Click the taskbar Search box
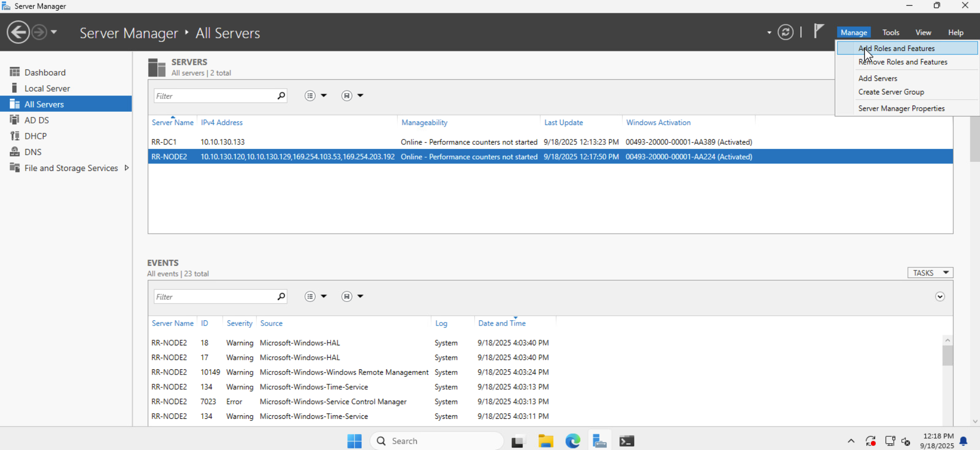The width and height of the screenshot is (980, 450). (437, 441)
